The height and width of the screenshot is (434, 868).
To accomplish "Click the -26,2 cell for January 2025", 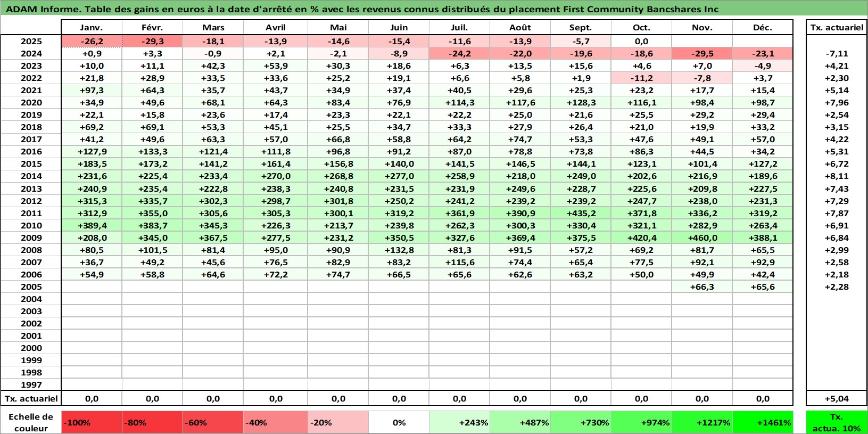I will tap(92, 42).
